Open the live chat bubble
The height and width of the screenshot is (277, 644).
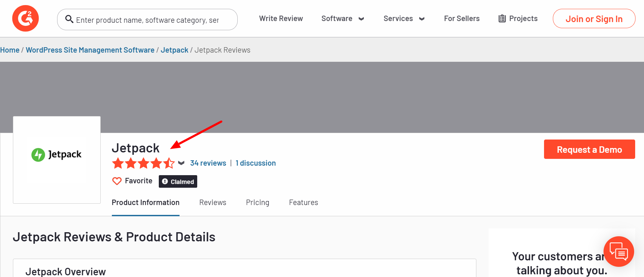tap(618, 252)
